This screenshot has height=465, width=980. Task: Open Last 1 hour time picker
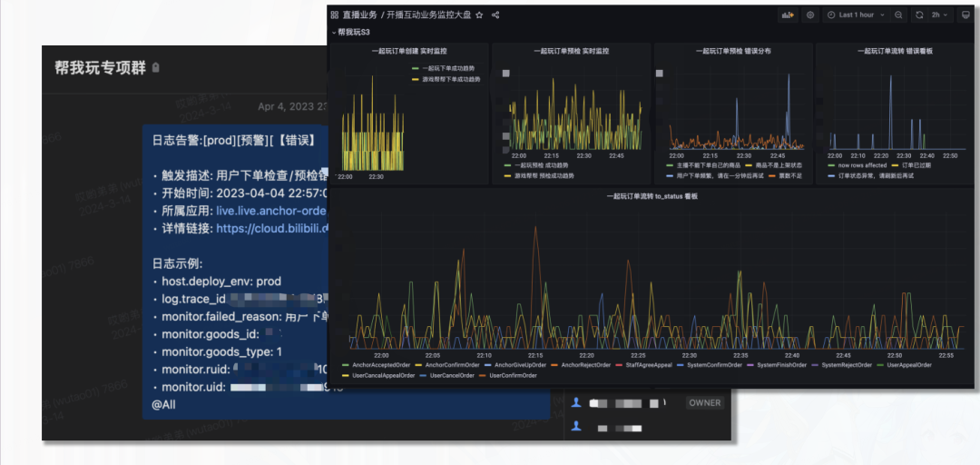coord(857,15)
